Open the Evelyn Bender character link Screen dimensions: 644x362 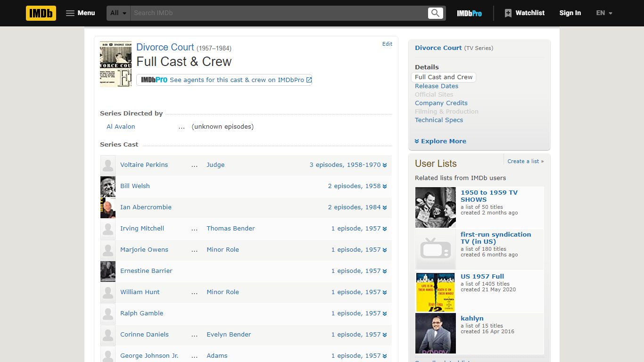point(229,335)
